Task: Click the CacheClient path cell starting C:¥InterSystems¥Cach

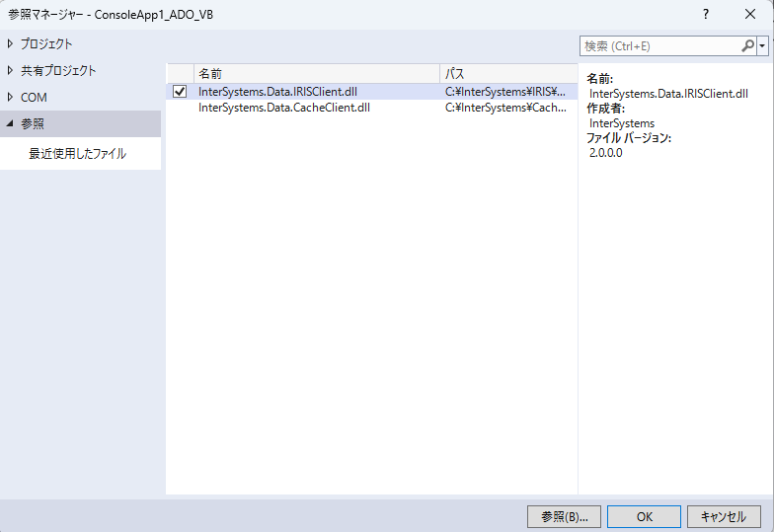Action: (505, 108)
